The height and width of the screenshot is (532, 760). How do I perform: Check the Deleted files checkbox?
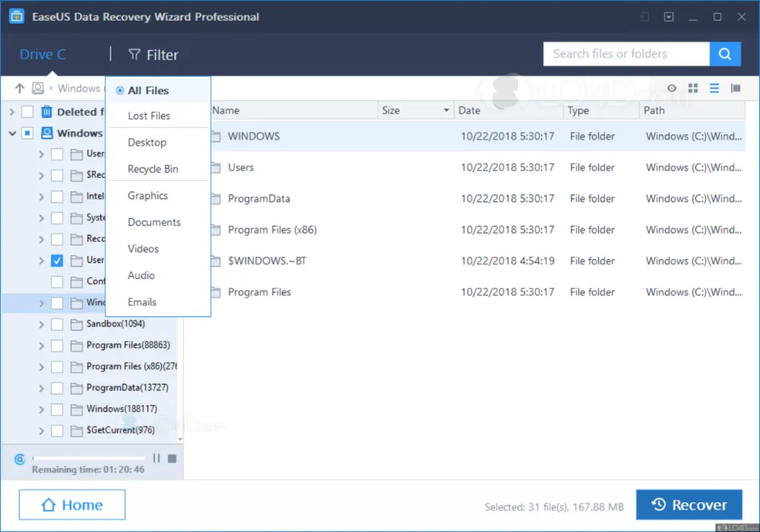point(27,112)
